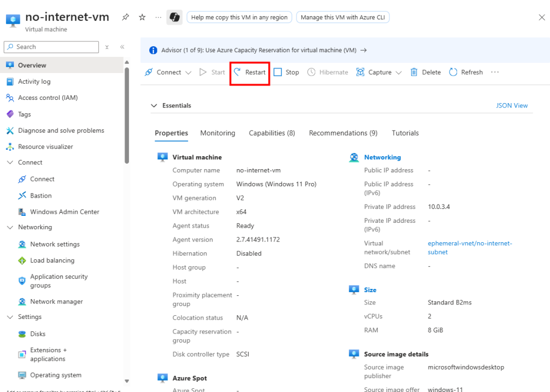Screen dimensions: 550x392
Task: Switch to the Monitoring tab
Action: [218, 133]
